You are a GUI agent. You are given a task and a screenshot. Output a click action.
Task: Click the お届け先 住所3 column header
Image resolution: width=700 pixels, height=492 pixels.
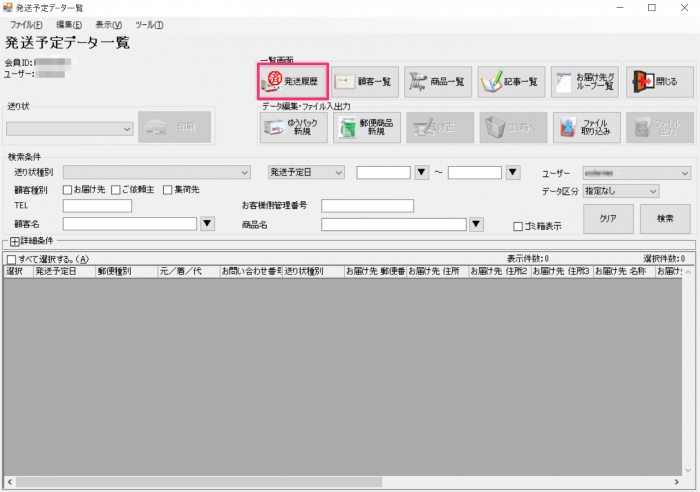click(x=562, y=271)
